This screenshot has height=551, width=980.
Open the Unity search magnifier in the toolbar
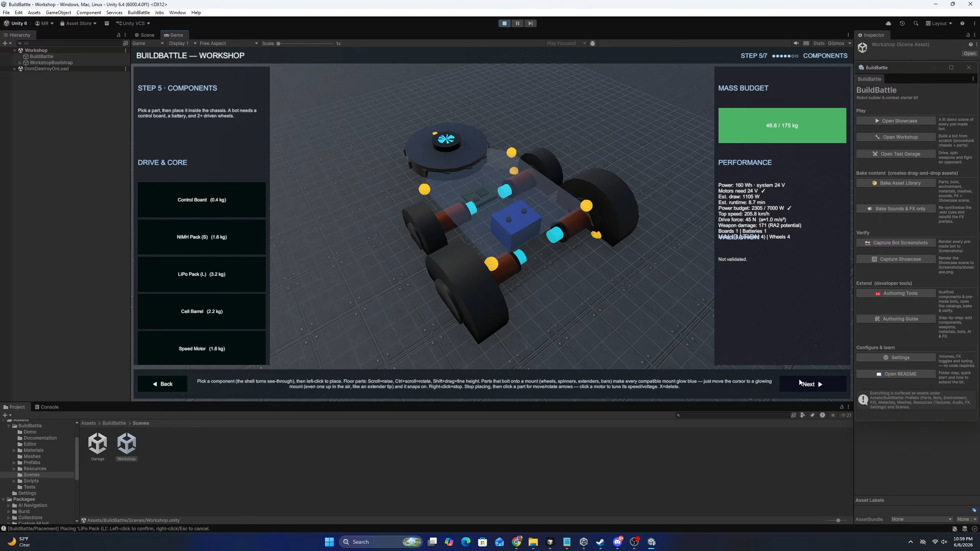pos(916,23)
